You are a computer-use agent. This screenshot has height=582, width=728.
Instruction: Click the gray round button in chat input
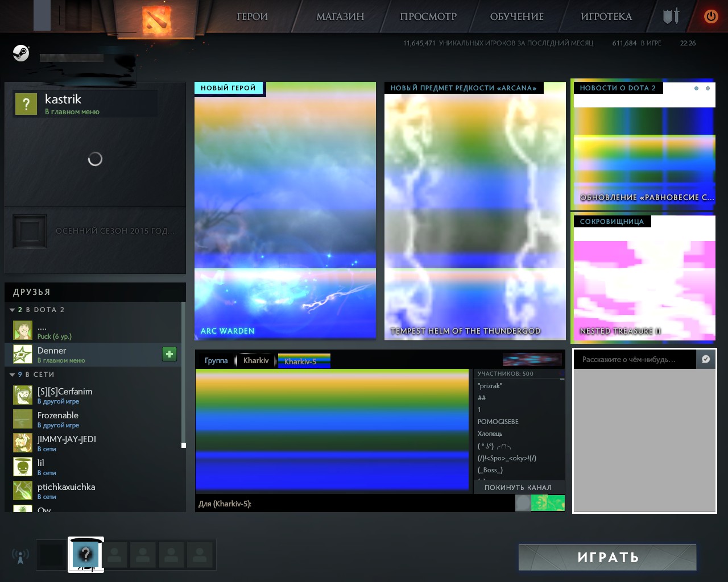click(523, 503)
